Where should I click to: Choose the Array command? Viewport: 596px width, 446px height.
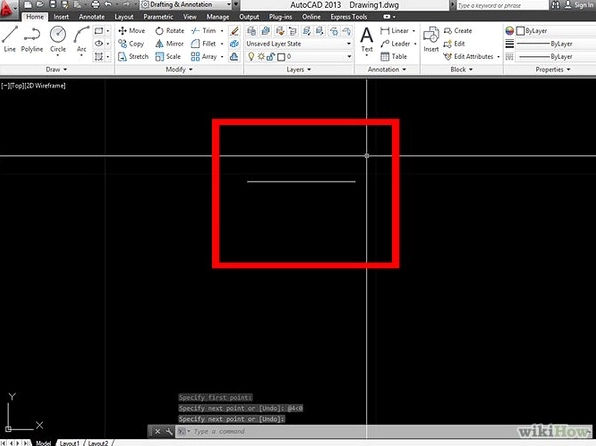click(204, 57)
